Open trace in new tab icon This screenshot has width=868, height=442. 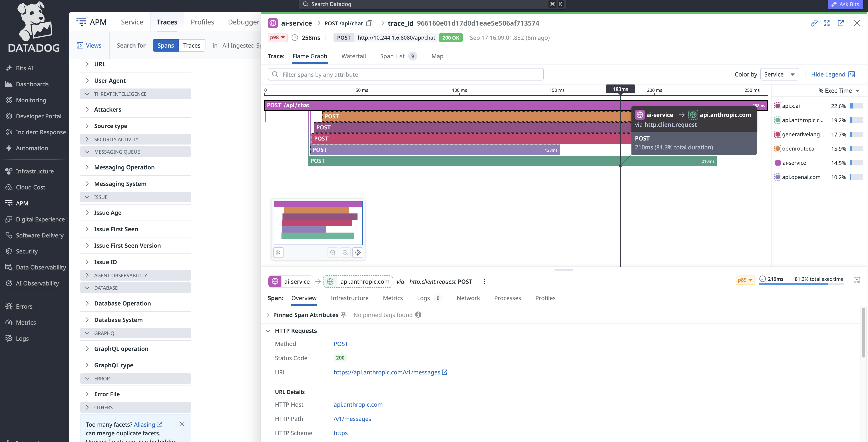[x=841, y=23]
